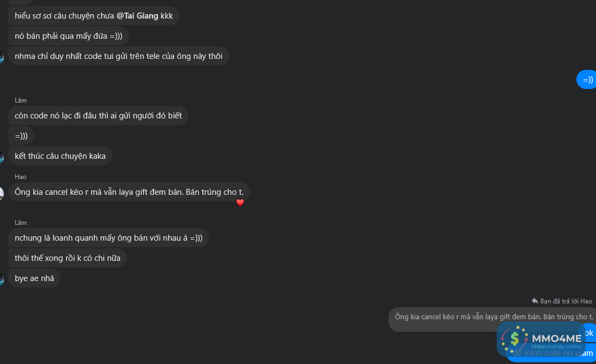Select the "nchung là loanh quanh" message bubble
Image resolution: width=596 pixels, height=364 pixels.
[x=108, y=238]
